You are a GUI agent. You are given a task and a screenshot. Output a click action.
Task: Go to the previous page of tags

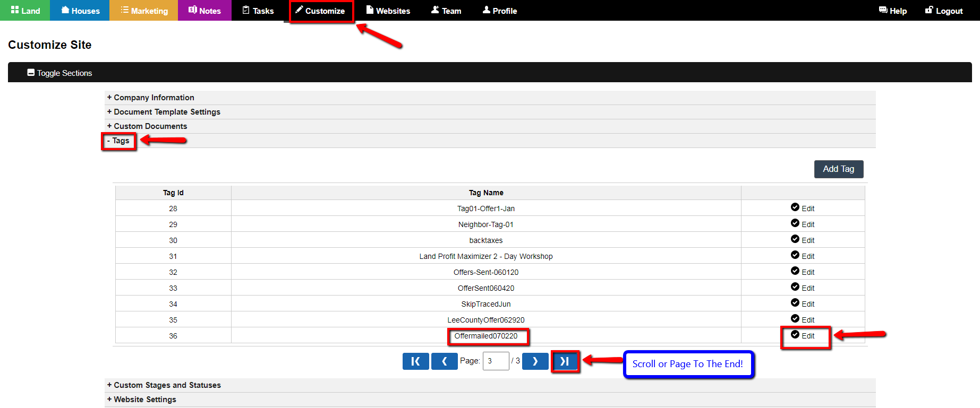pyautogui.click(x=445, y=361)
